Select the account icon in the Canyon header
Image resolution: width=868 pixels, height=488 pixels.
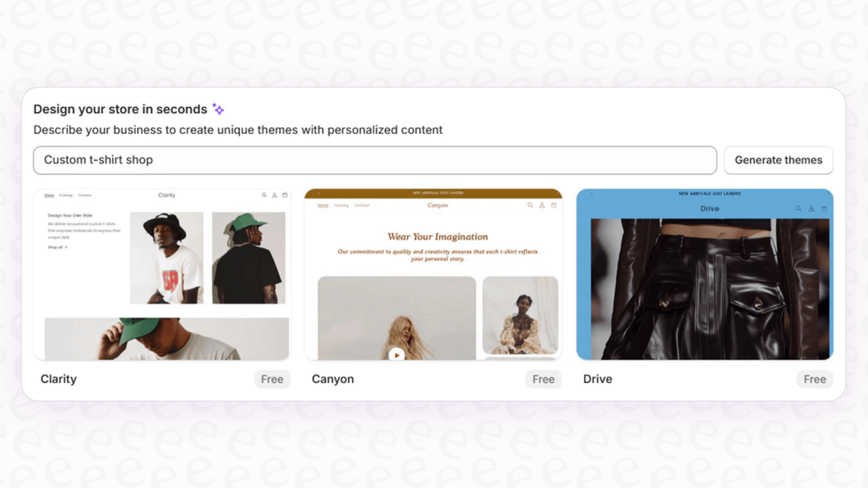click(x=542, y=205)
